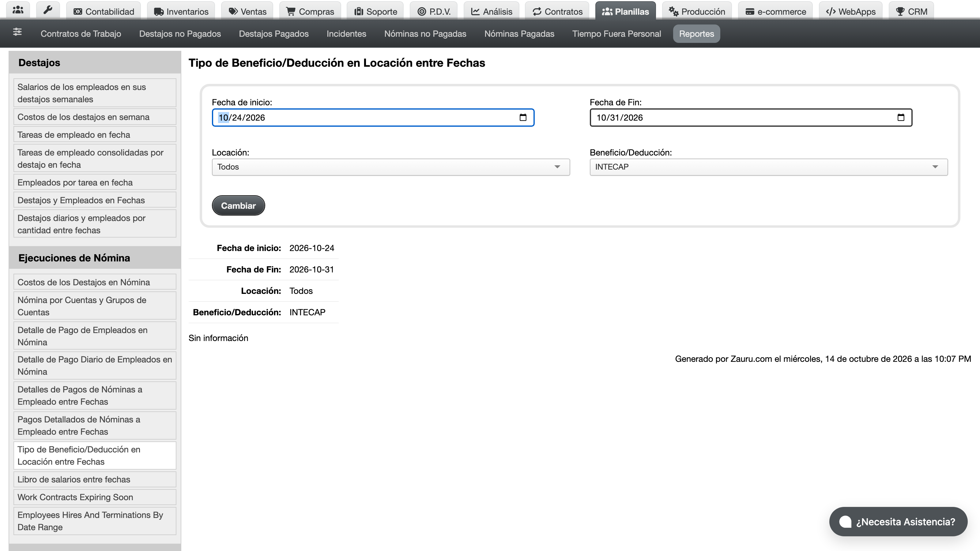
Task: Go to the Compras tab
Action: (310, 11)
